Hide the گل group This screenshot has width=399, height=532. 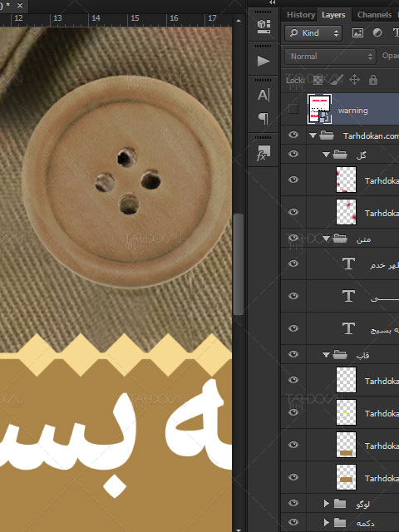point(293,154)
